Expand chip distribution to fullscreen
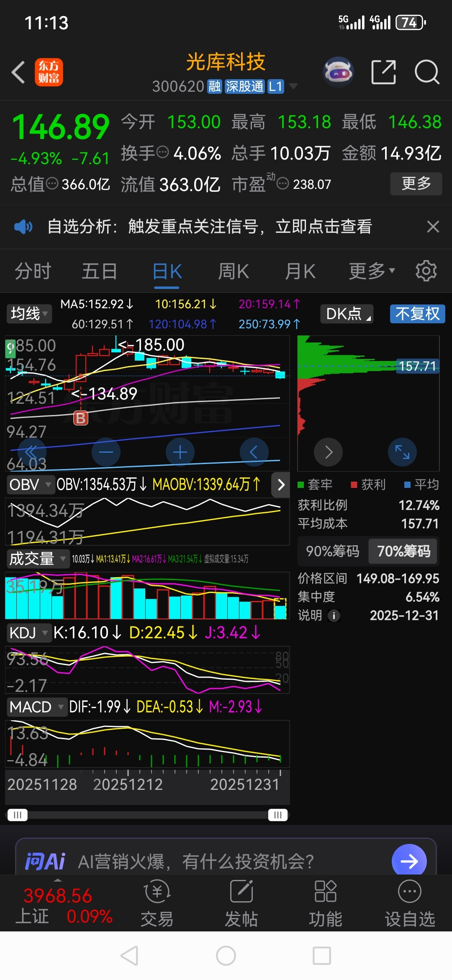The height and width of the screenshot is (980, 452). 402,452
